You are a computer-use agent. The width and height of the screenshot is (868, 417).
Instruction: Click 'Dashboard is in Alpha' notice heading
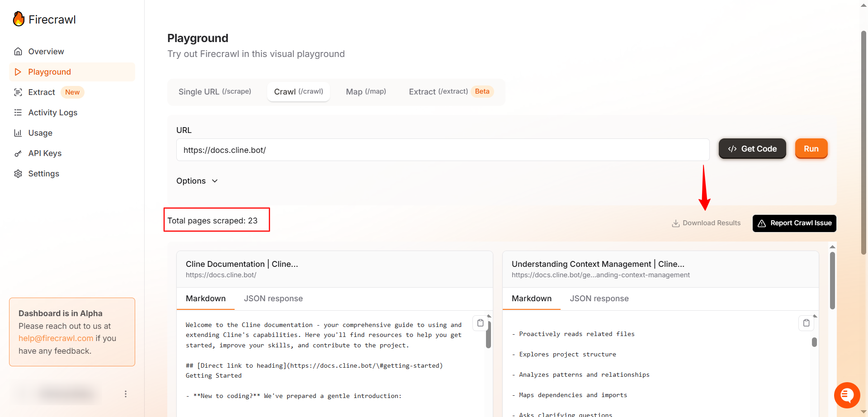(x=61, y=313)
